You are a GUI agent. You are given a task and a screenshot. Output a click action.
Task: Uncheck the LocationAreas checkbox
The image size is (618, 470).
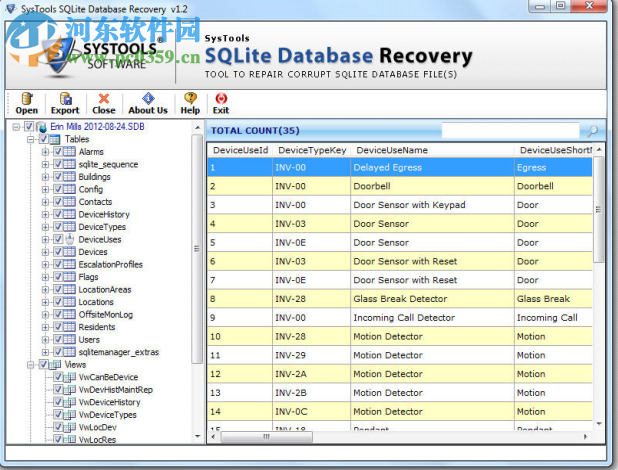tap(58, 289)
